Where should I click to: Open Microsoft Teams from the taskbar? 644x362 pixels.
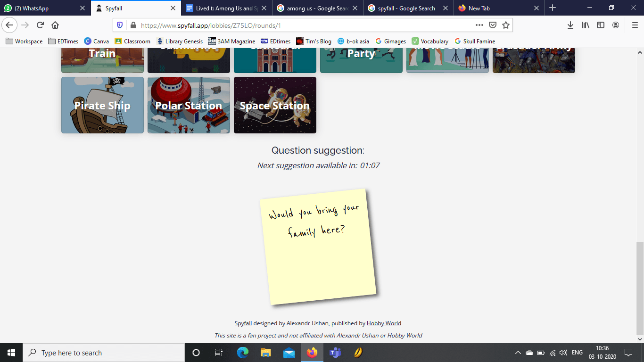click(335, 353)
